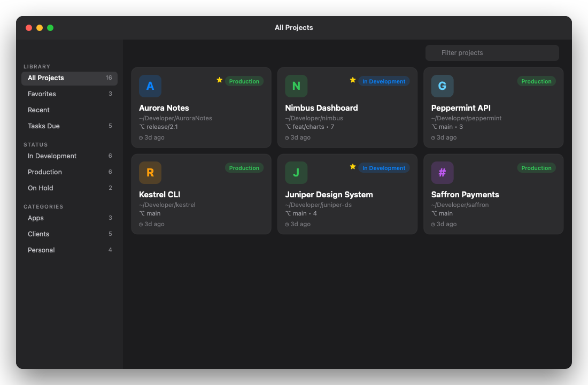Click the branch icon next to release/2.1

[x=142, y=127]
